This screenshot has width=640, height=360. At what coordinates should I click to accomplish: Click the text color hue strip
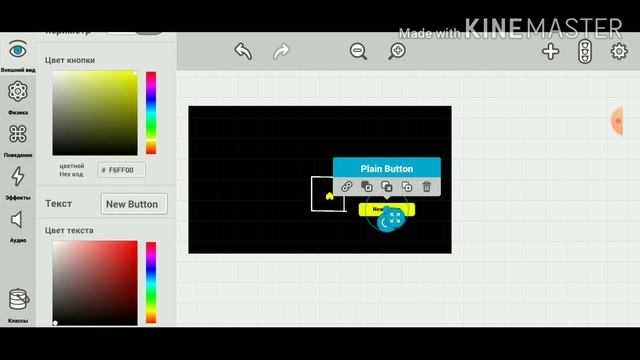click(x=151, y=282)
